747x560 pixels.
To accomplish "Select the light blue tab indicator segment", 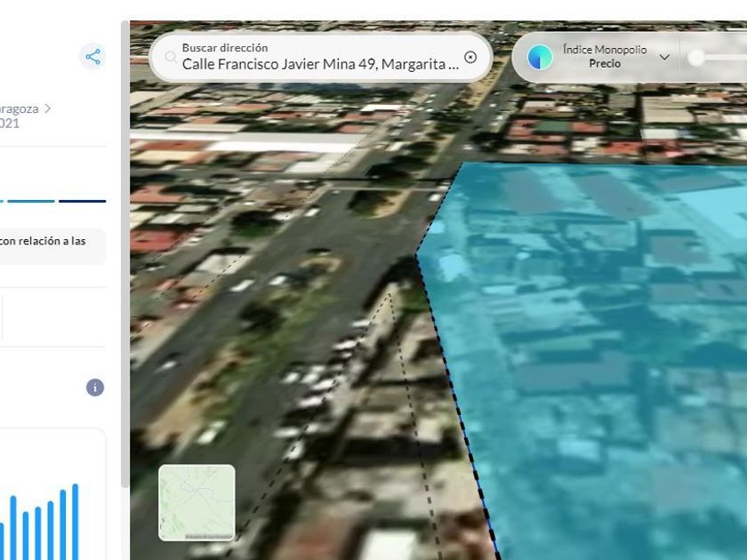I will coord(31,201).
